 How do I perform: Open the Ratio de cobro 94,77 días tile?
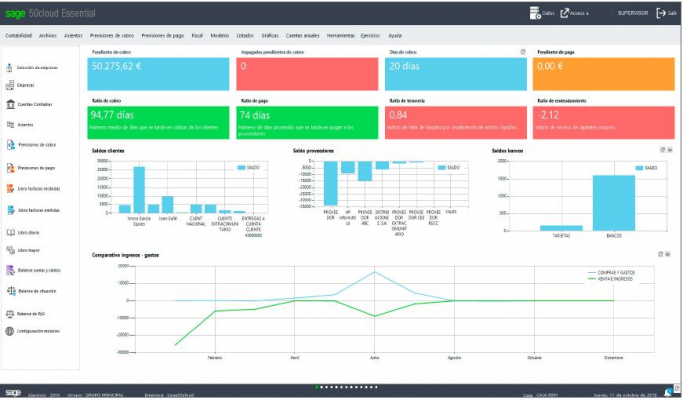[158, 123]
